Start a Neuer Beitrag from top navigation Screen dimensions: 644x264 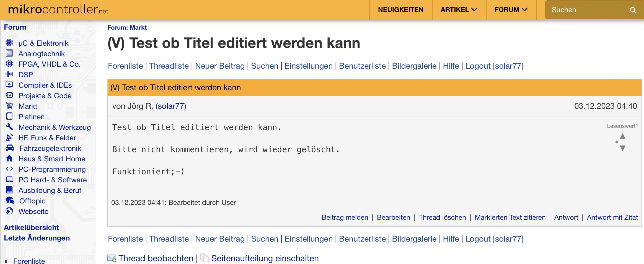tap(220, 66)
